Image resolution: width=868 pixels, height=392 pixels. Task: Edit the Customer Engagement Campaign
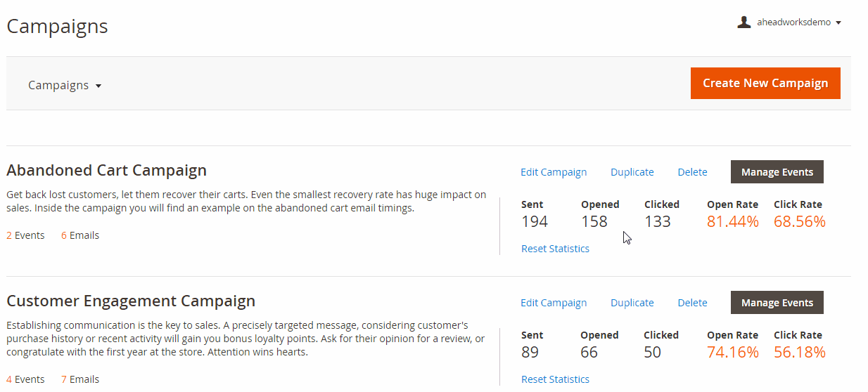tap(554, 303)
